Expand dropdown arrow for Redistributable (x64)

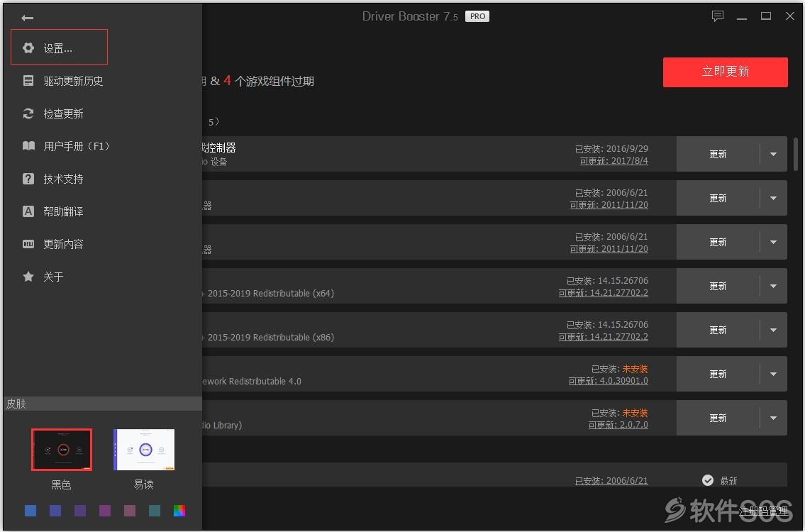tap(773, 286)
